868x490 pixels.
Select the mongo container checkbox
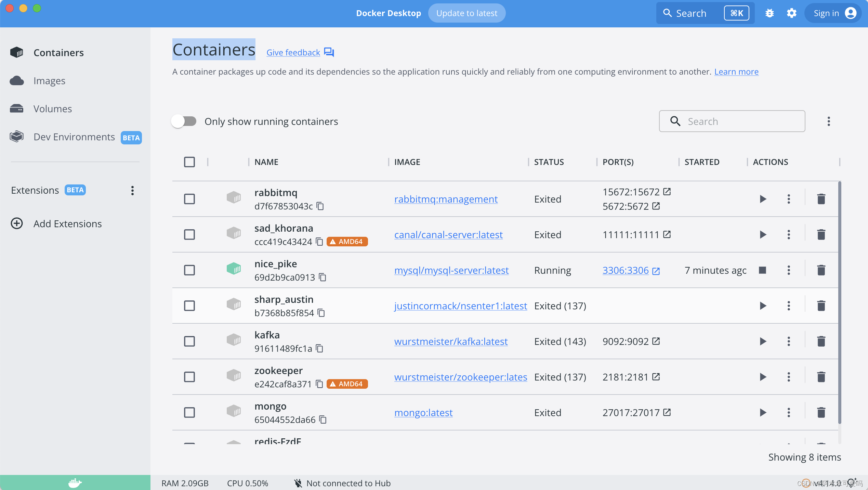[x=189, y=412]
